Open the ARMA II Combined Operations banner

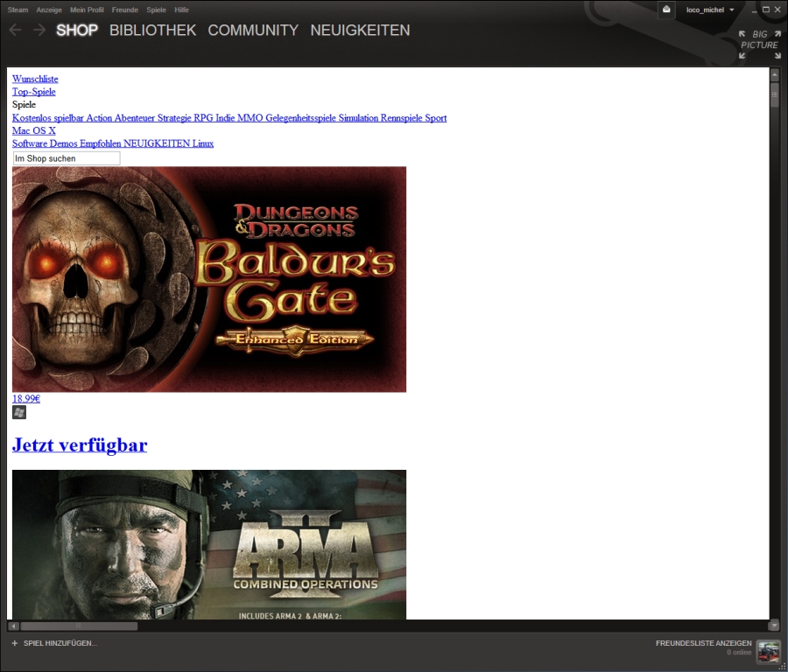tap(209, 544)
